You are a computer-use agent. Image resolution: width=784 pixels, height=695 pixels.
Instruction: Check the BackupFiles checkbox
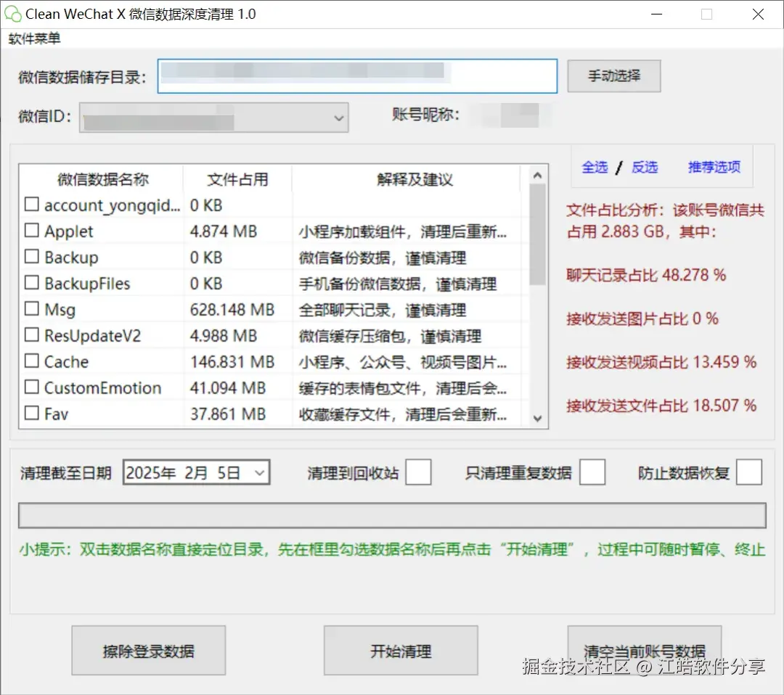point(31,283)
